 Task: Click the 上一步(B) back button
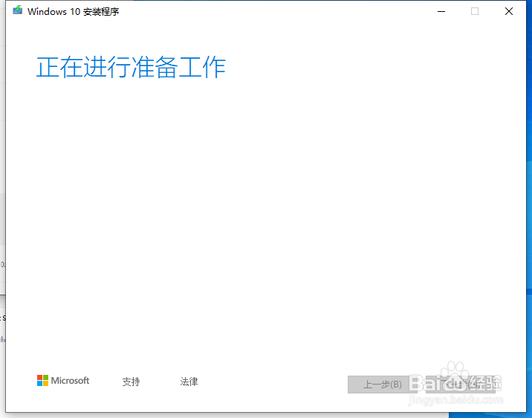tap(383, 385)
